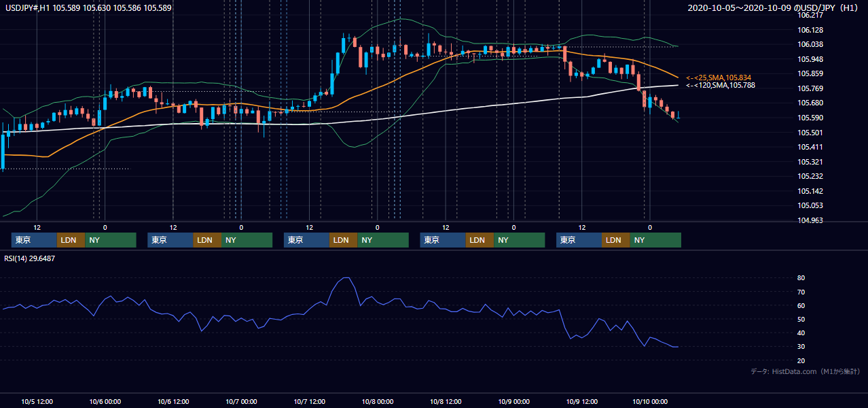Click the 2020-10-05～2020-10-09 のUSD/JPY（H1） chart title
Screen dimensions: 868x408
pyautogui.click(x=774, y=8)
